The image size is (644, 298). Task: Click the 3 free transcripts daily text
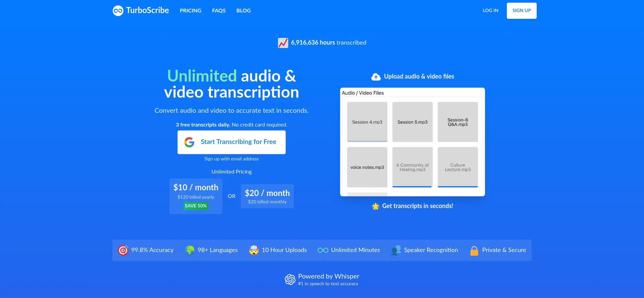click(x=203, y=125)
